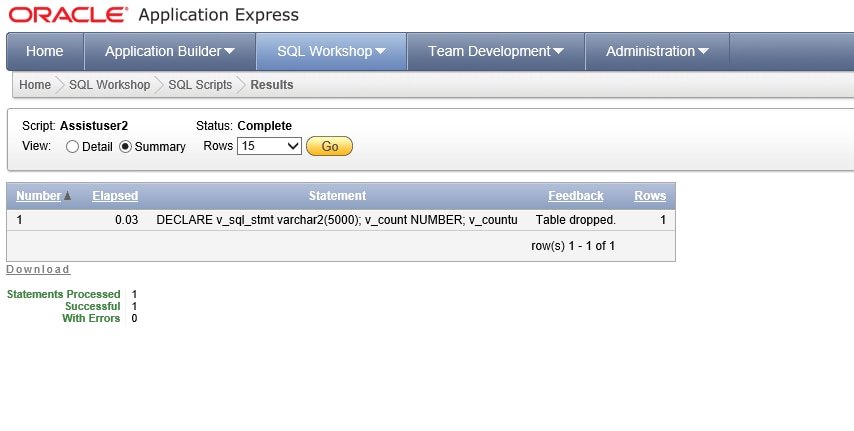Sort by Feedback column header
The height and width of the screenshot is (431, 854).
point(576,196)
